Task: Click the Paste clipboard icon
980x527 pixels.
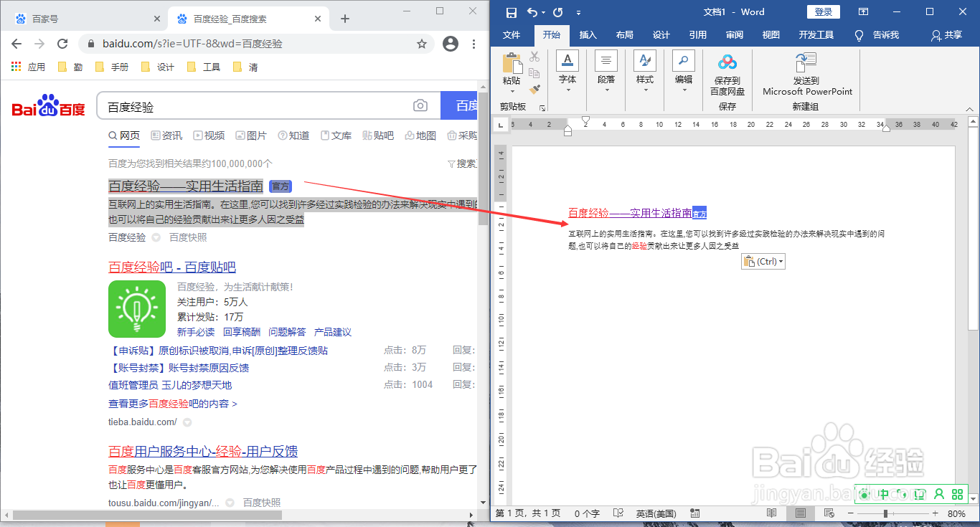Action: click(512, 64)
